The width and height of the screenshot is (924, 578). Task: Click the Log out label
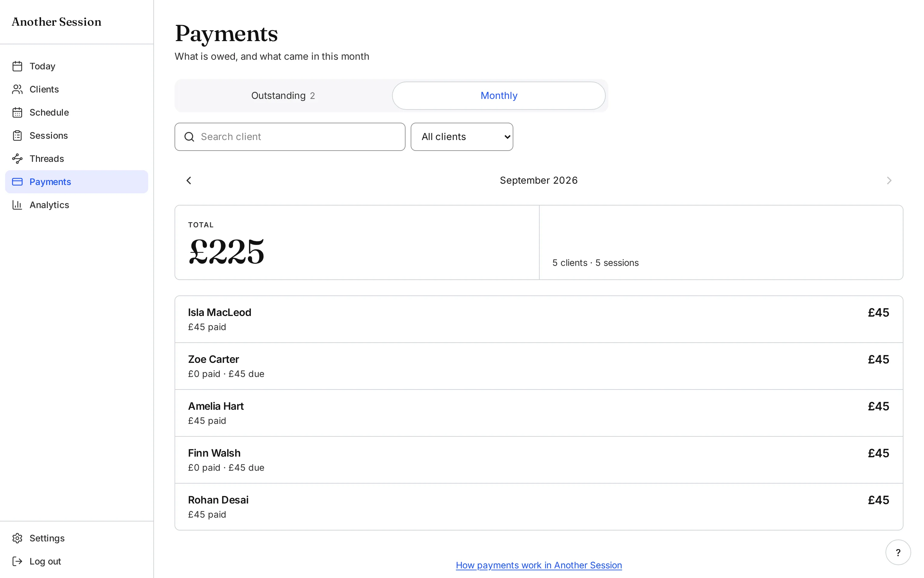(x=45, y=561)
